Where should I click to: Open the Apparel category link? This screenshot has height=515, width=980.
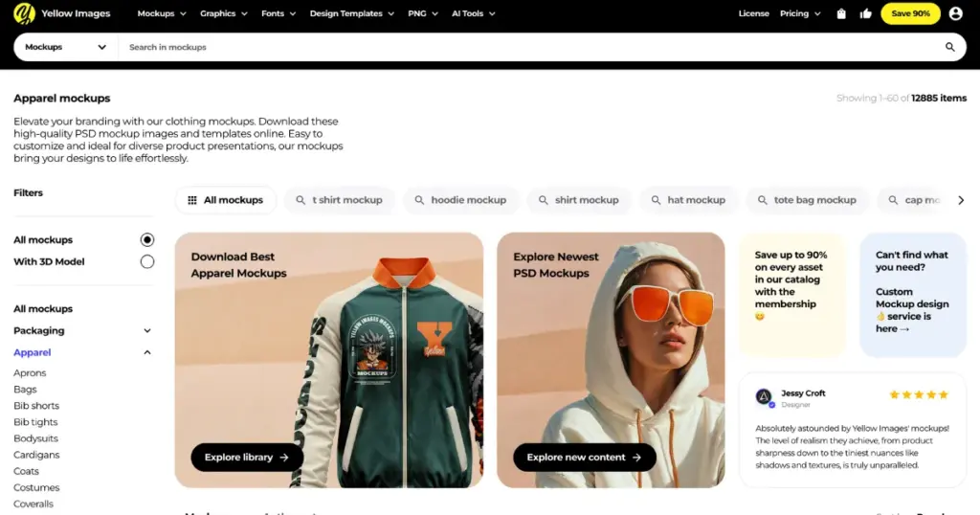tap(32, 352)
